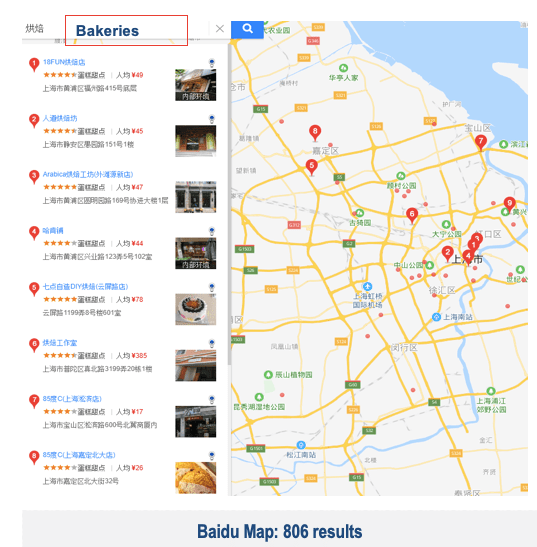
Task: Click red pin 7 in results list
Action: 34,401
